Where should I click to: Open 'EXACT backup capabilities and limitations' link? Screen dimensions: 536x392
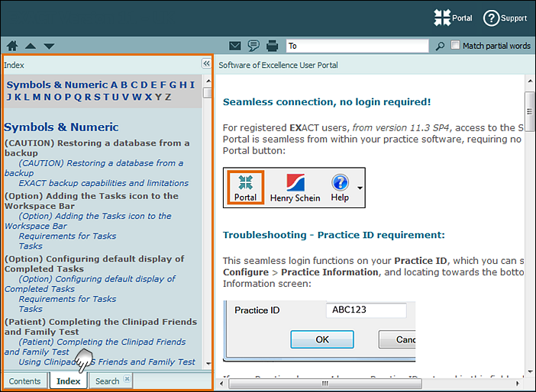pos(104,183)
